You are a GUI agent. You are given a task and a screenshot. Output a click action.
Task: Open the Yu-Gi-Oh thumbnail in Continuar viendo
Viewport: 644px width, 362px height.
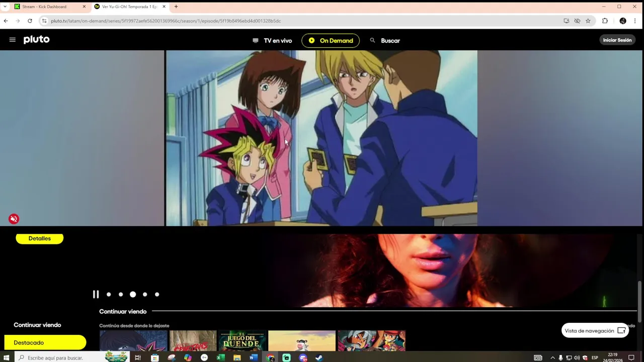133,340
